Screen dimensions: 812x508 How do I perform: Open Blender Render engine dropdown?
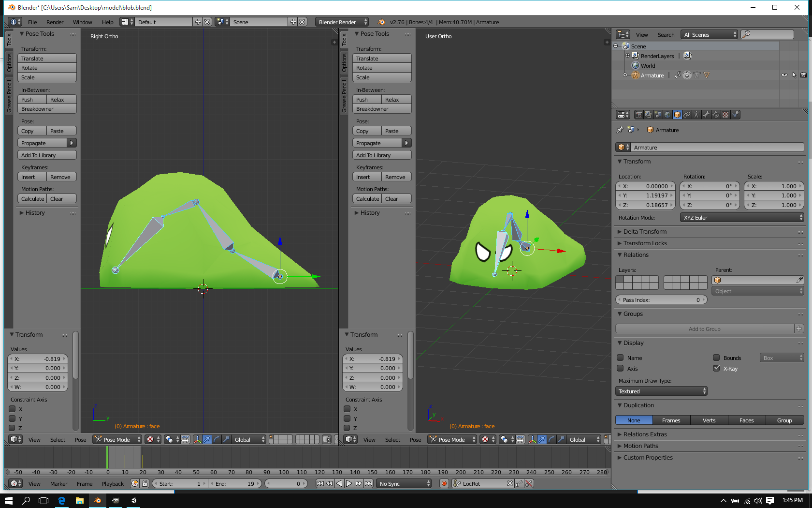pyautogui.click(x=342, y=22)
